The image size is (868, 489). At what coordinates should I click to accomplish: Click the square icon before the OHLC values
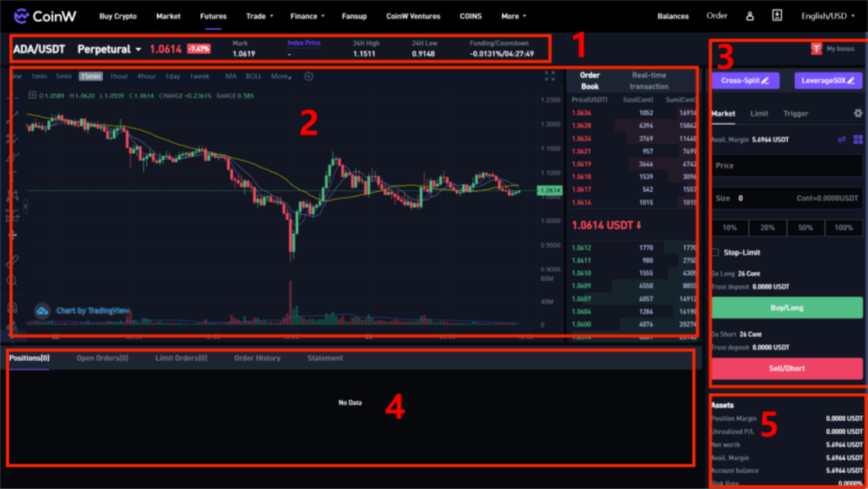33,95
